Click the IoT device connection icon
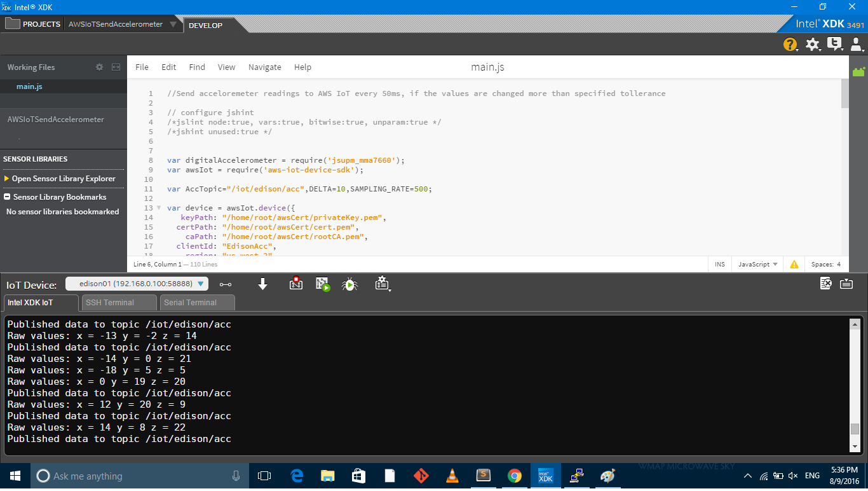 [x=225, y=284]
